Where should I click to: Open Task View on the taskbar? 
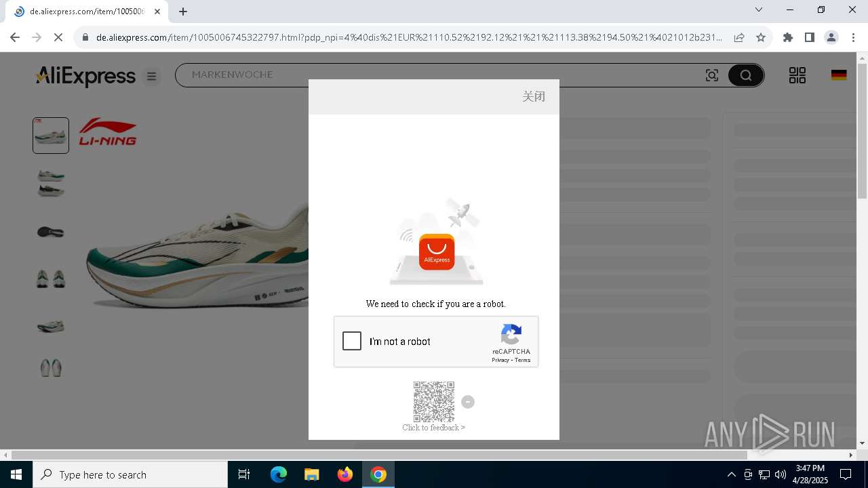tap(244, 474)
